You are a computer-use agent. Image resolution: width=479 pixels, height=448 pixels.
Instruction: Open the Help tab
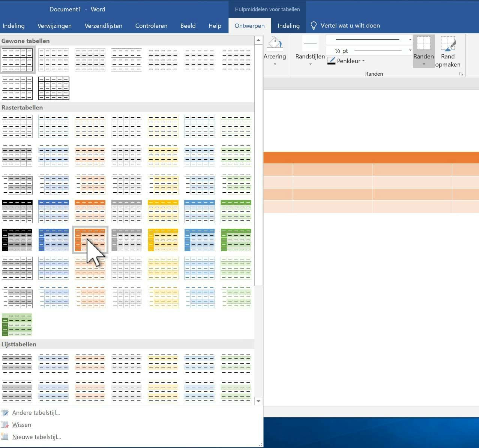pyautogui.click(x=215, y=26)
